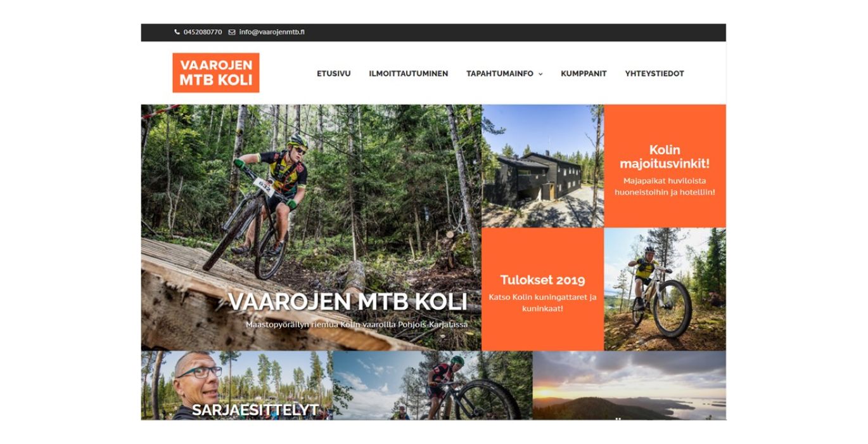Viewport: 868px width, 444px height.
Task: Click the Maastopyöräilyn riemua subtitle text
Action: pyautogui.click(x=357, y=325)
